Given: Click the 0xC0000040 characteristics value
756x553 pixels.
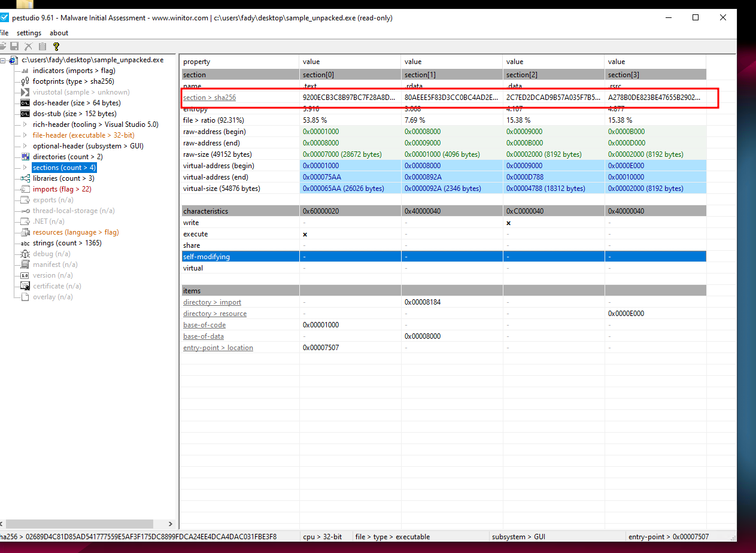Looking at the screenshot, I should pos(524,211).
